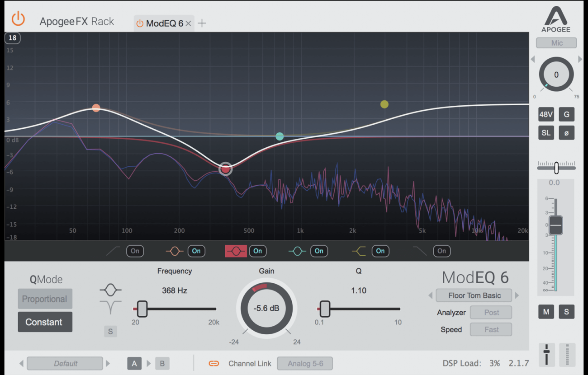Open the Analog 5-6 channel selector
This screenshot has height=375, width=588.
point(304,363)
